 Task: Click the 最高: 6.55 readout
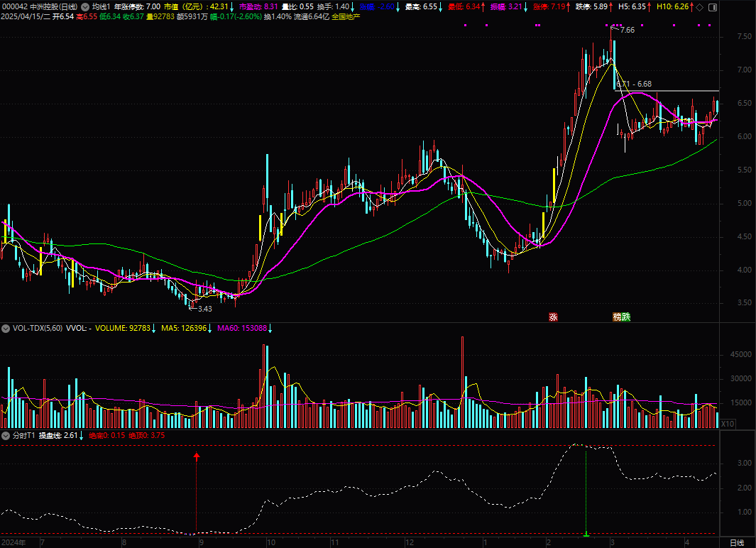point(422,7)
